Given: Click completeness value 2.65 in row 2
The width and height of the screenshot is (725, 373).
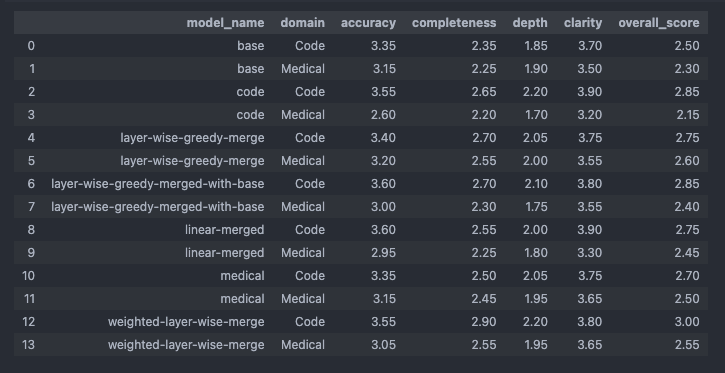Looking at the screenshot, I should click(484, 92).
